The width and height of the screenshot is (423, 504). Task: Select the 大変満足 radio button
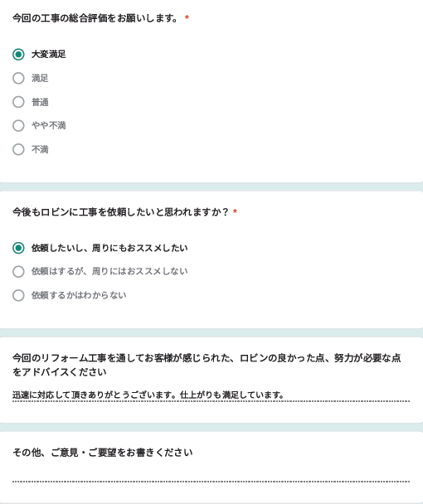pos(18,55)
